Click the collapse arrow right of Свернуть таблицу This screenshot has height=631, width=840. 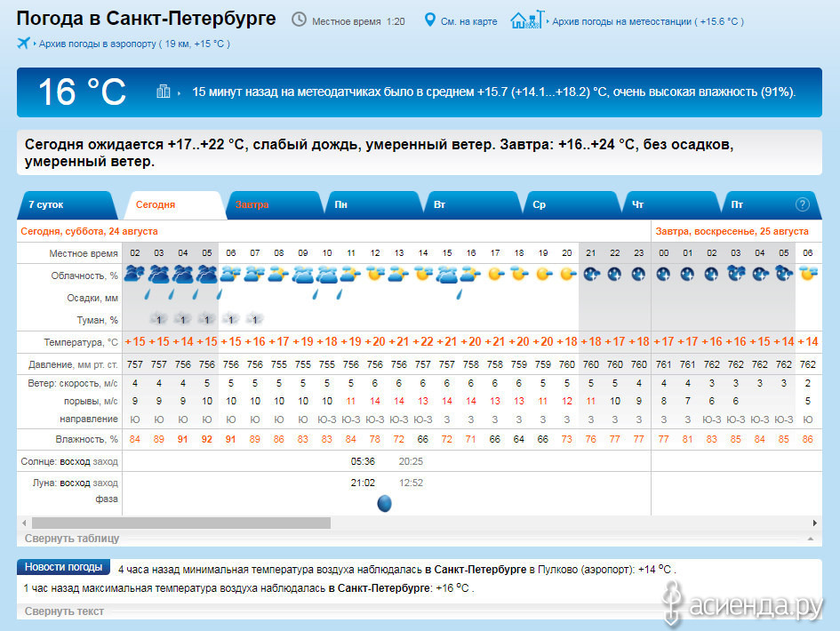coord(811,539)
